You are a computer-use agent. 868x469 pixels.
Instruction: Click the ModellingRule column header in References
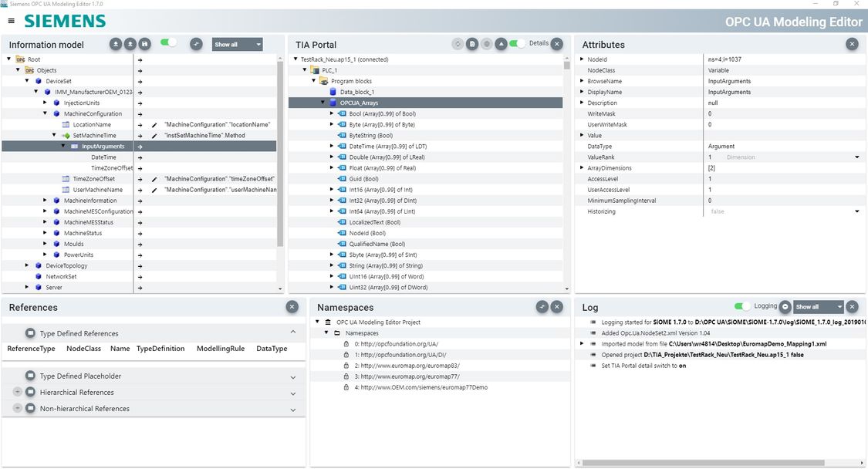[221, 349]
